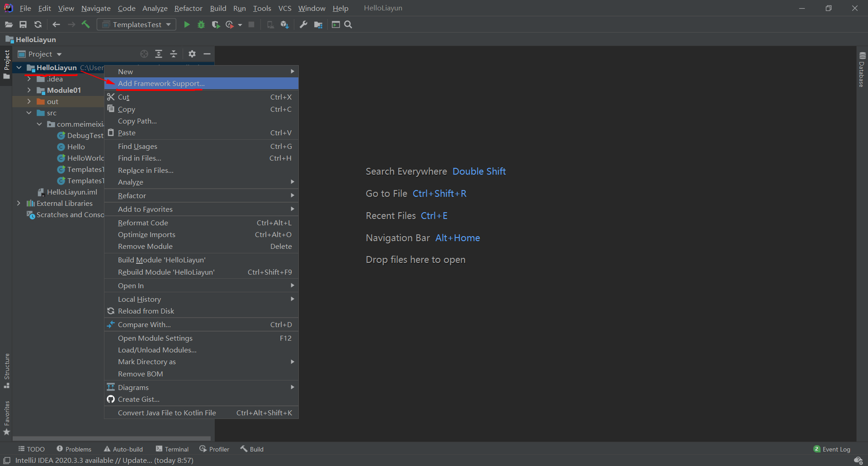
Task: Click the HelloLiayun breadcrumb in the navigation bar
Action: pos(31,39)
